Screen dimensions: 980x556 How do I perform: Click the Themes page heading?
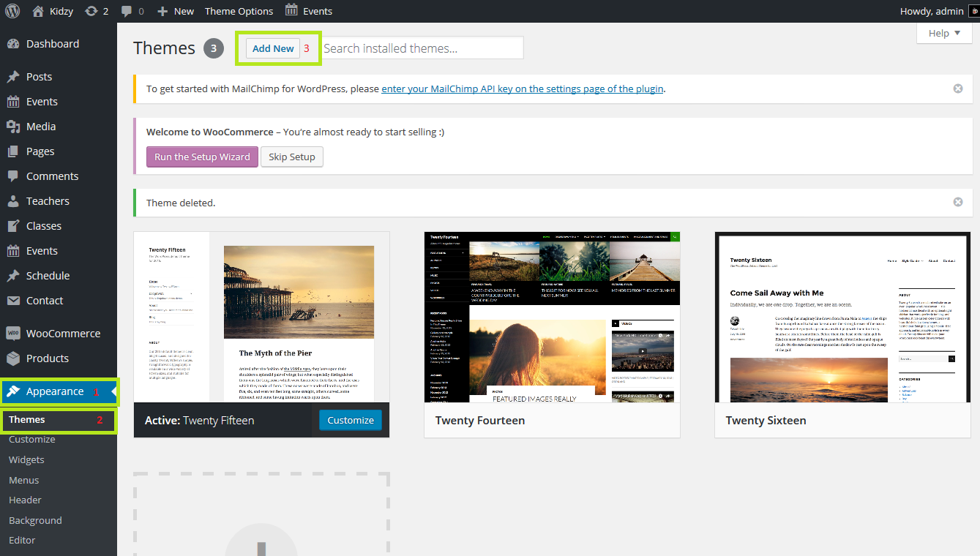click(x=164, y=48)
